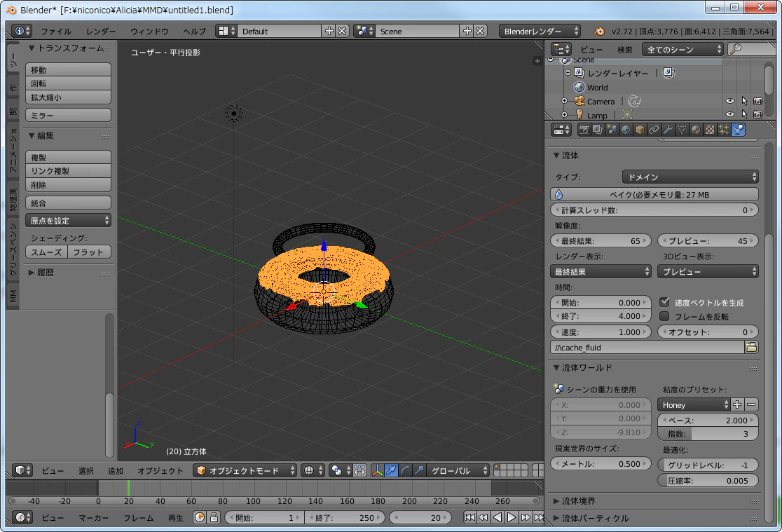Open the Honey viscosity preset dropdown

pyautogui.click(x=694, y=404)
